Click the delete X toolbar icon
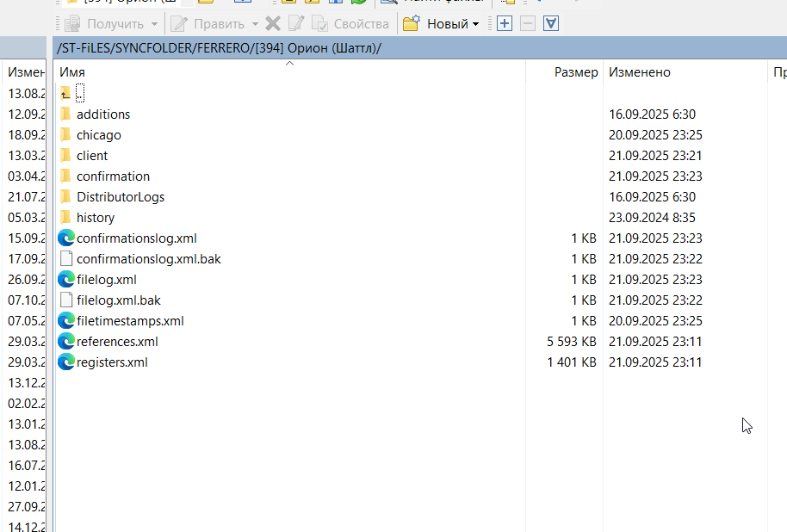 (x=273, y=23)
